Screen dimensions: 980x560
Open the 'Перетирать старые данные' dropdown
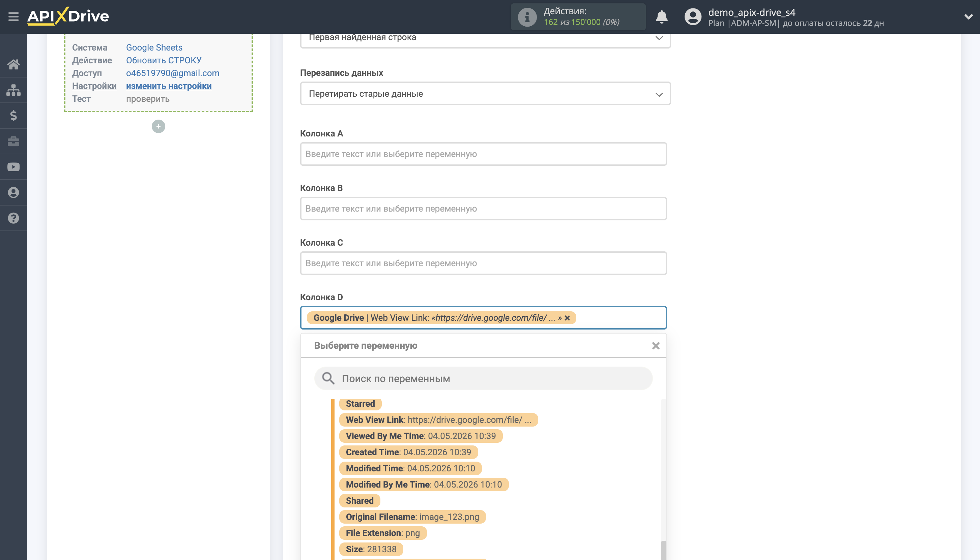(x=485, y=93)
